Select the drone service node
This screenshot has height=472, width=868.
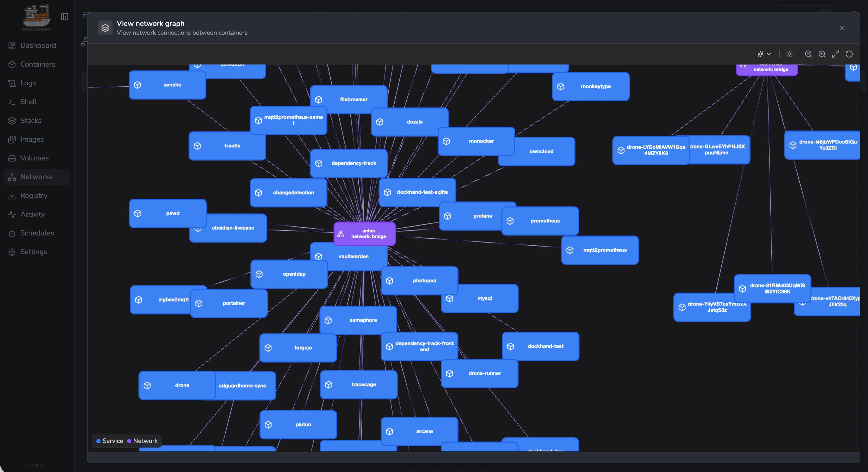tap(177, 386)
